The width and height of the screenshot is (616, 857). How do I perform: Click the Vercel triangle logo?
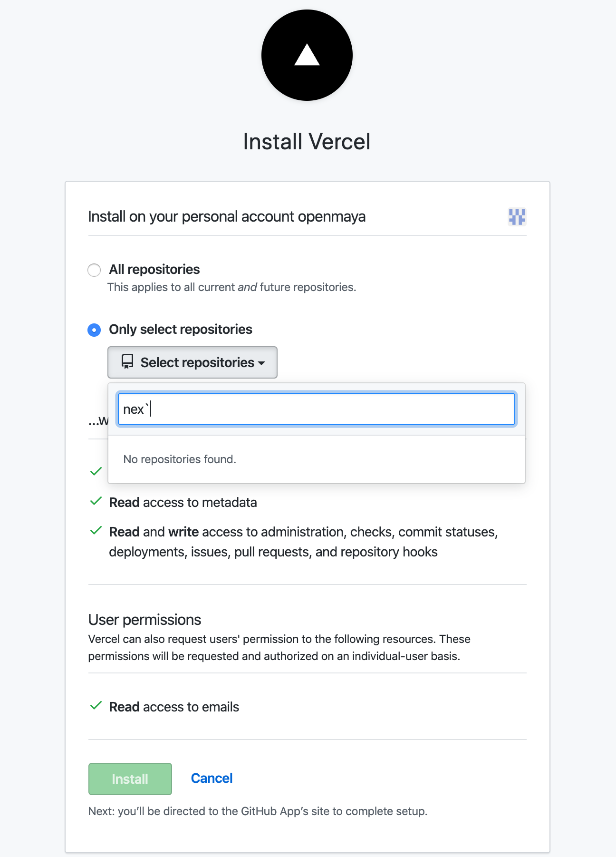pos(307,55)
